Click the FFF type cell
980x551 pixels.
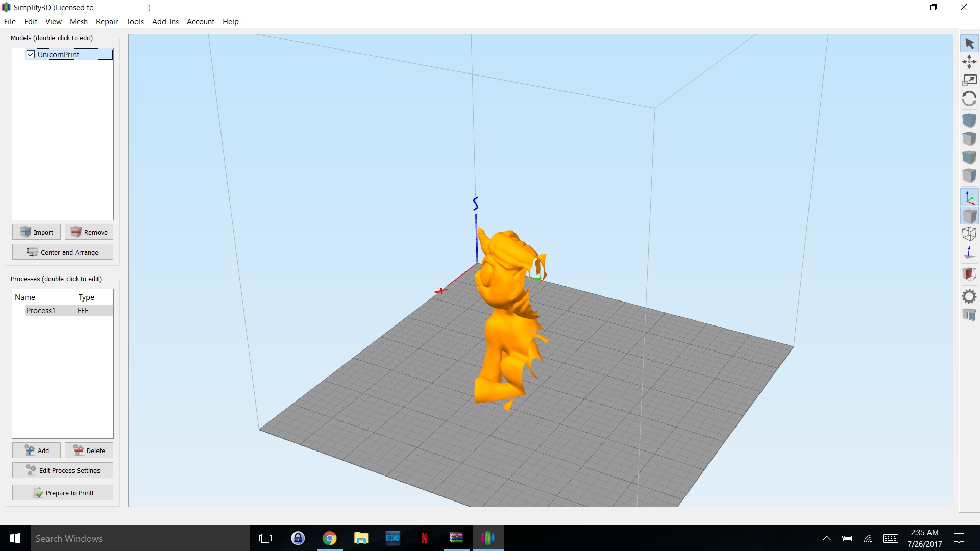tap(83, 310)
